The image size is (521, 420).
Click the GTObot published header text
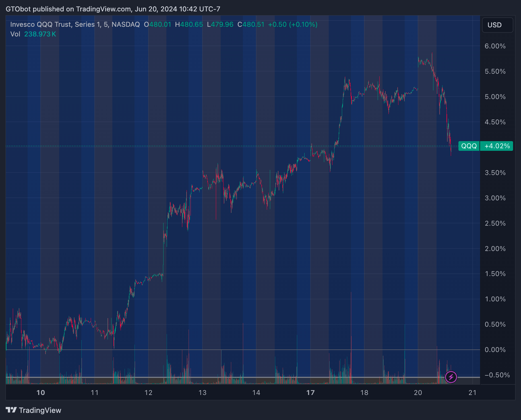pos(113,9)
